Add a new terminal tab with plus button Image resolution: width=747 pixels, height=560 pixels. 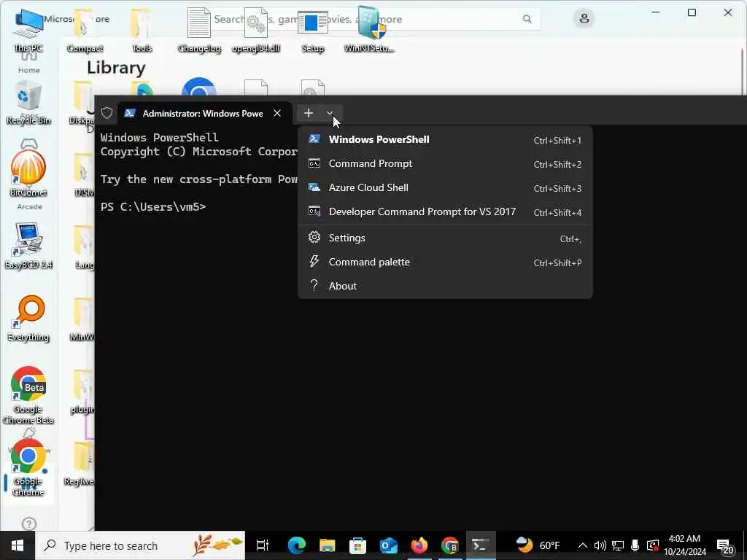click(x=309, y=113)
